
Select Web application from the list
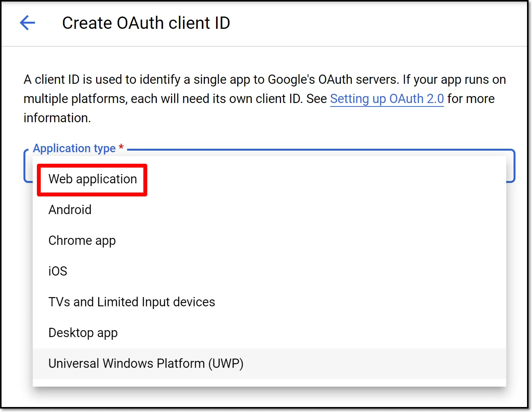pos(269,179)
